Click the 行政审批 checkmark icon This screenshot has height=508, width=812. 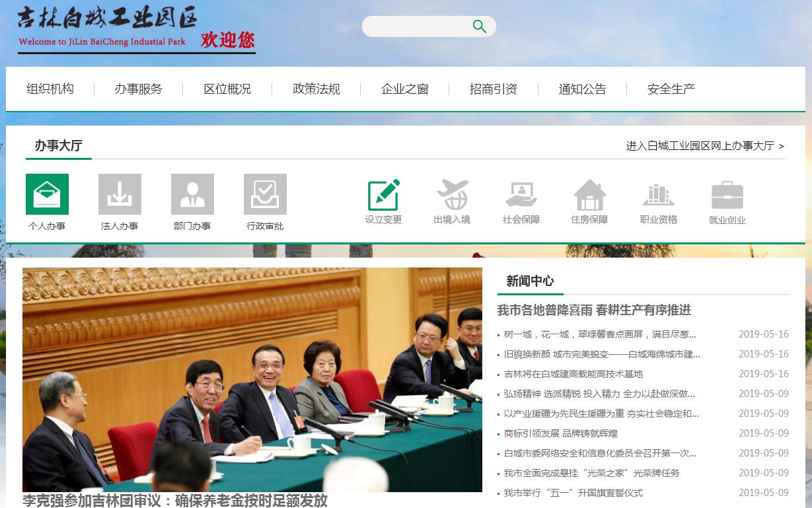click(265, 194)
